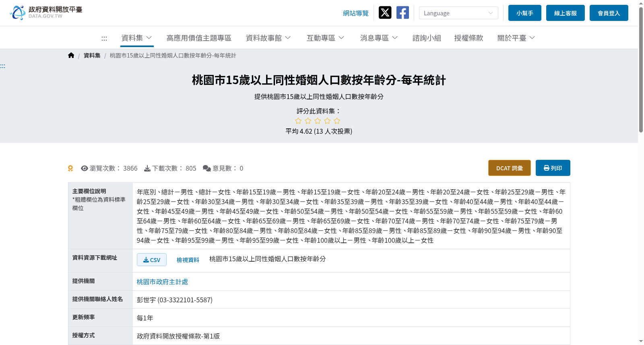Open the 網站導覽 link

356,13
